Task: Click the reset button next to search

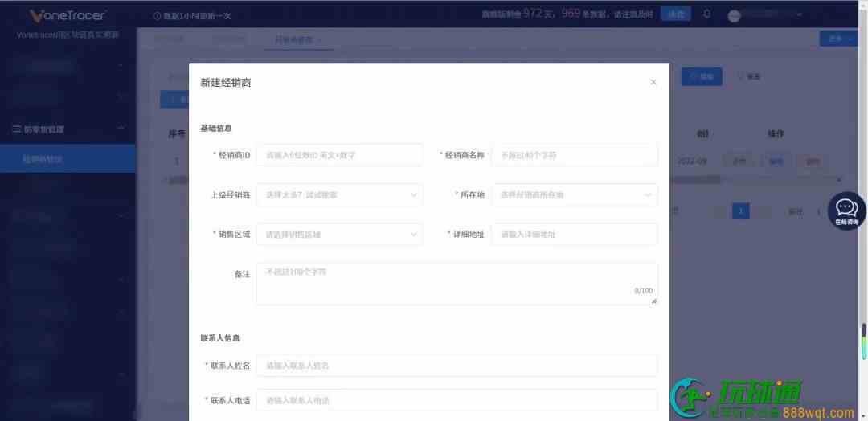Action: tap(749, 76)
